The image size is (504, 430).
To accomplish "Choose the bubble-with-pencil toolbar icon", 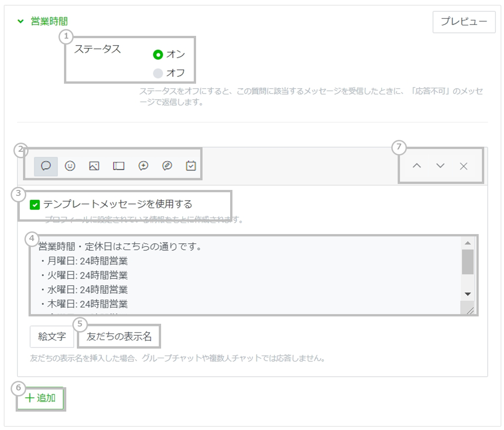I will (x=167, y=166).
